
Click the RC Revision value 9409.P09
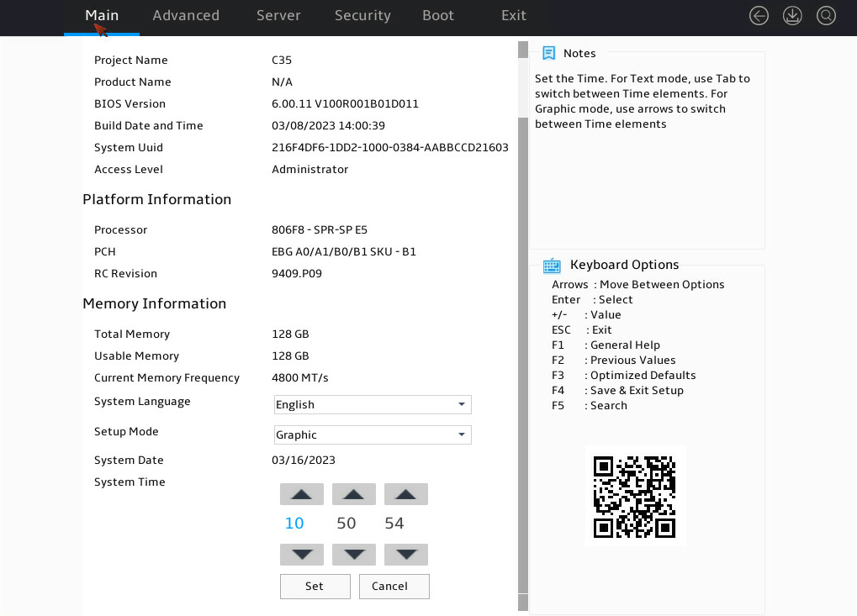pos(297,274)
